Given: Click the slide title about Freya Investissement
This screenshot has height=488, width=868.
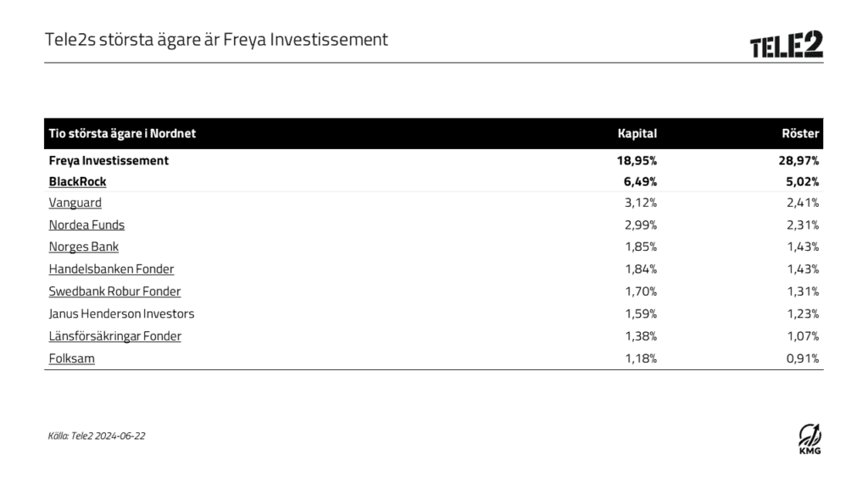Looking at the screenshot, I should point(216,40).
